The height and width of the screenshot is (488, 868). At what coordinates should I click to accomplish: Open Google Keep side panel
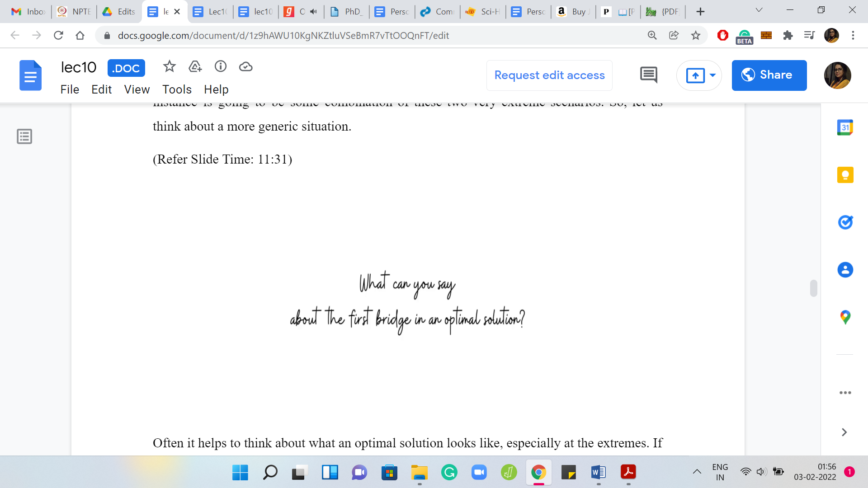[845, 175]
